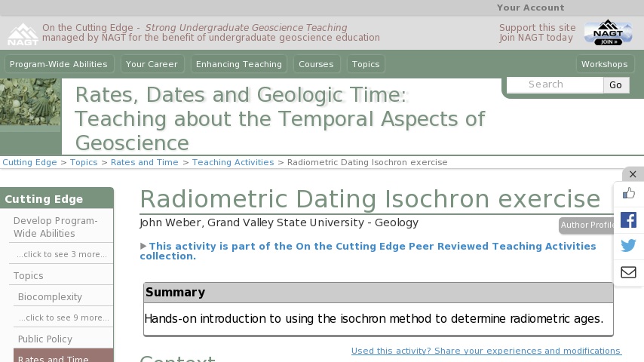The width and height of the screenshot is (644, 362).
Task: Expand '...click to see 3 more...'
Action: pos(62,254)
